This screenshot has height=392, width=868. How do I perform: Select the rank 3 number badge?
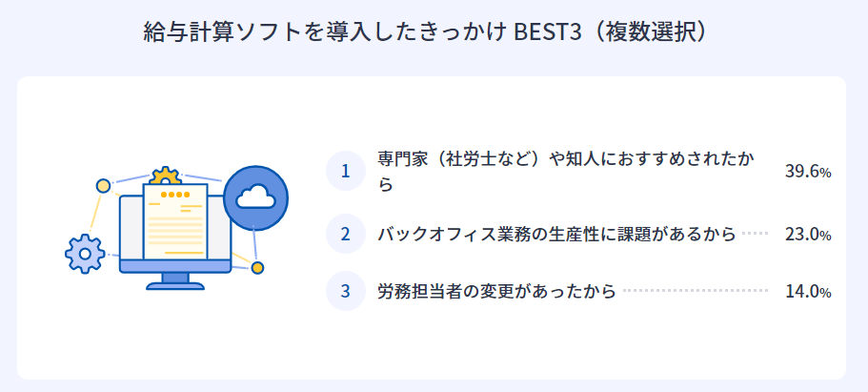tap(346, 291)
